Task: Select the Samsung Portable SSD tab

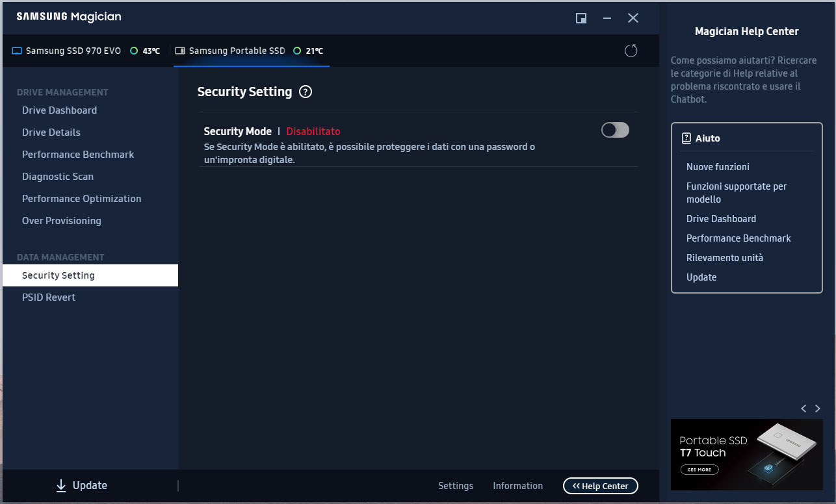Action: pyautogui.click(x=251, y=51)
